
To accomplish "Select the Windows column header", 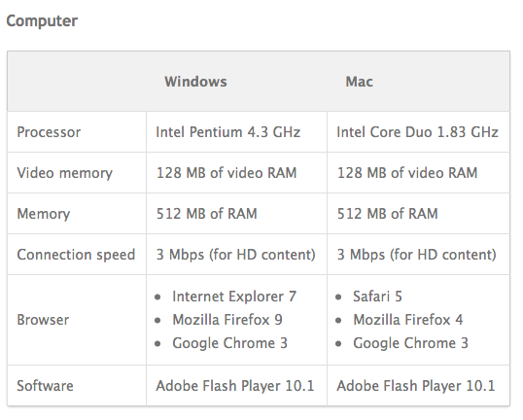I will pyautogui.click(x=195, y=82).
